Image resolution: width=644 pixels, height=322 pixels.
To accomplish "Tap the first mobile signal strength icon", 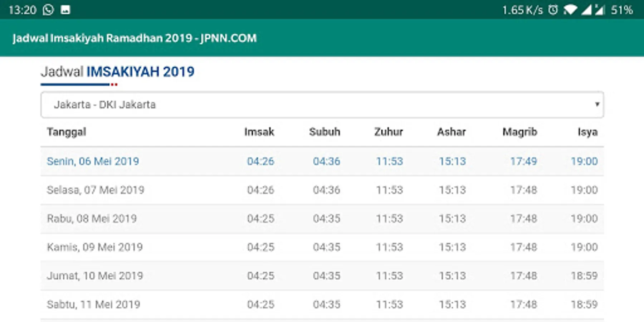I will point(586,10).
